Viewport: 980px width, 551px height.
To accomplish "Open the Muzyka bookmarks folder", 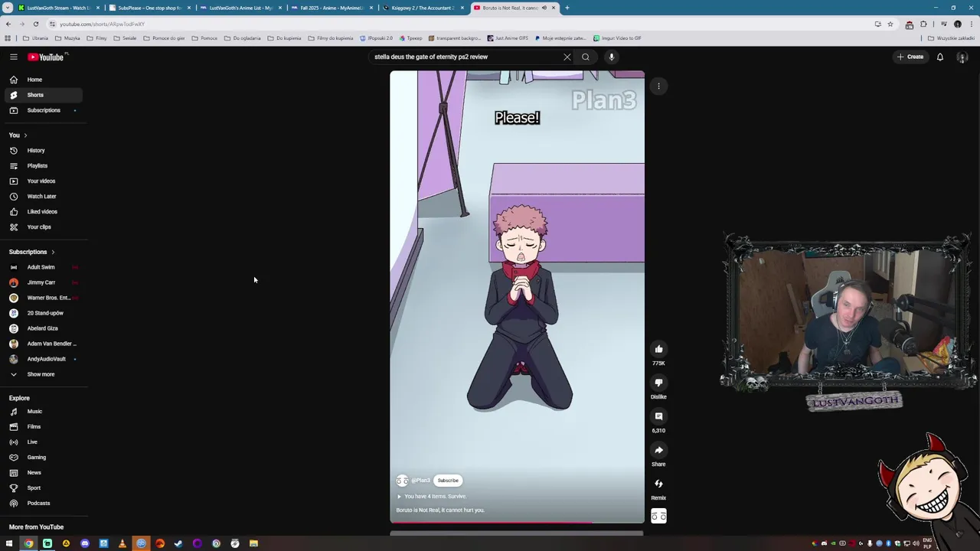I will coord(67,38).
